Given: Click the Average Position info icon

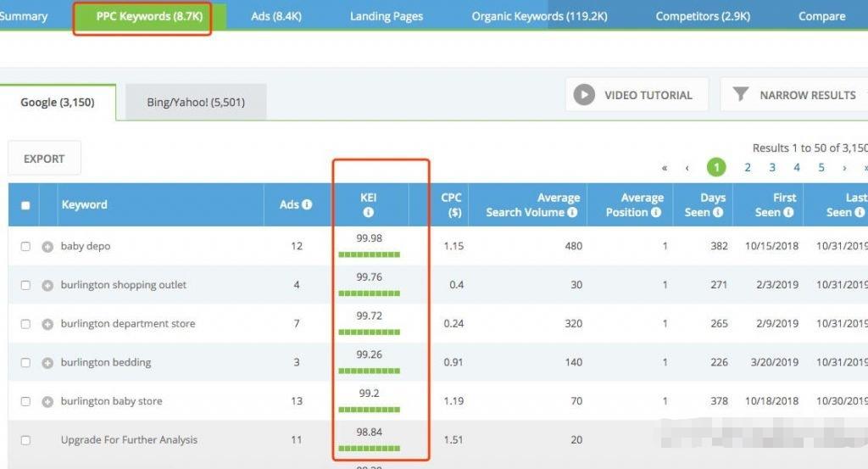Looking at the screenshot, I should click(656, 212).
